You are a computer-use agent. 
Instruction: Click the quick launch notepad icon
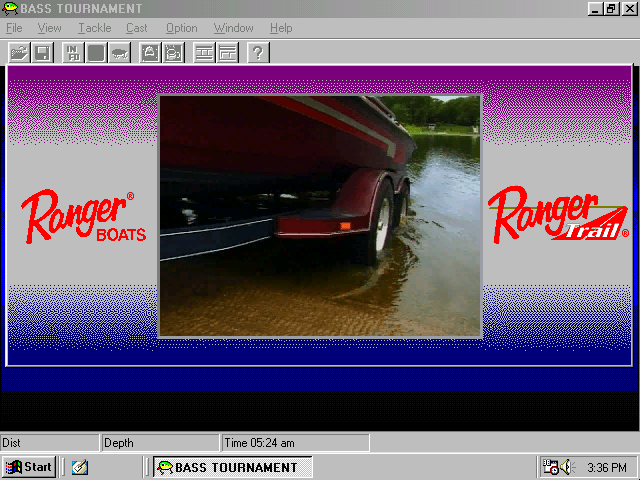coord(80,467)
